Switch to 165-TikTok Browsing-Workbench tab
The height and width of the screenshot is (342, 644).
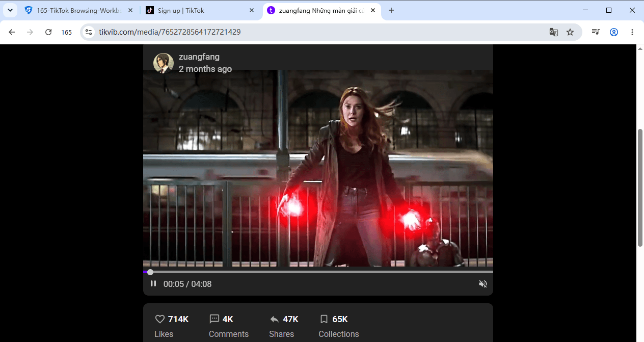79,10
